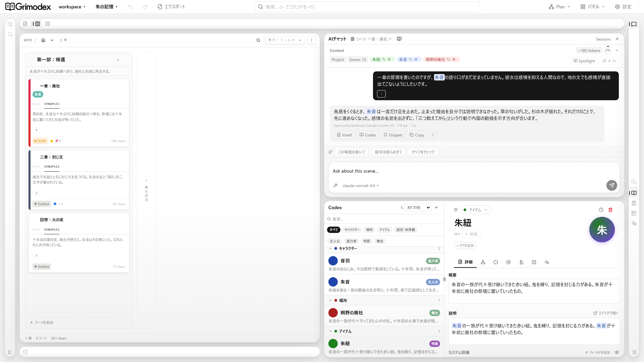Open the user message options menu
The height and width of the screenshot is (362, 644).
point(381,94)
